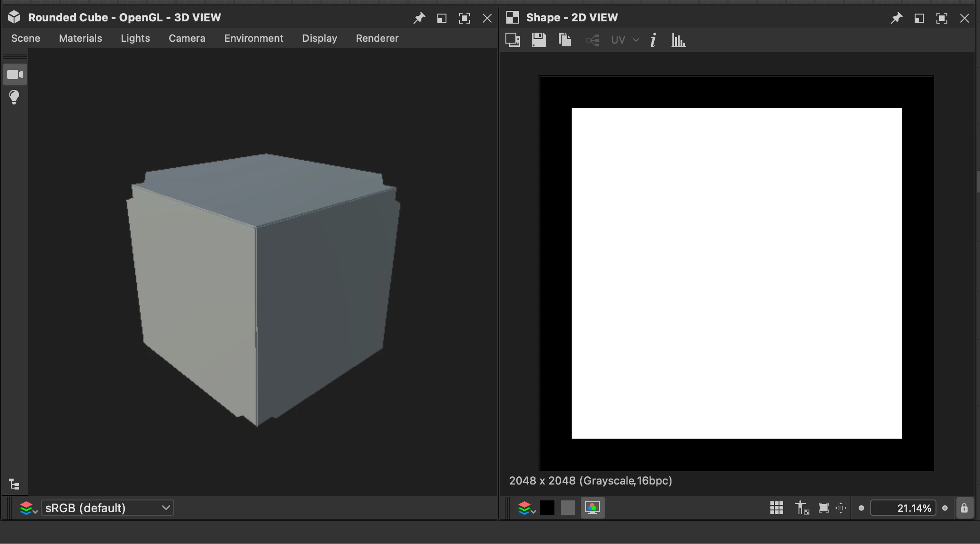
Task: Toggle the zoom lock padlock button
Action: tap(964, 508)
